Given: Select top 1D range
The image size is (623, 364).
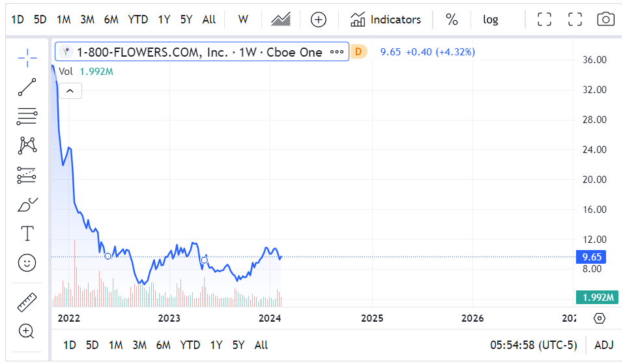Looking at the screenshot, I should click(x=18, y=20).
